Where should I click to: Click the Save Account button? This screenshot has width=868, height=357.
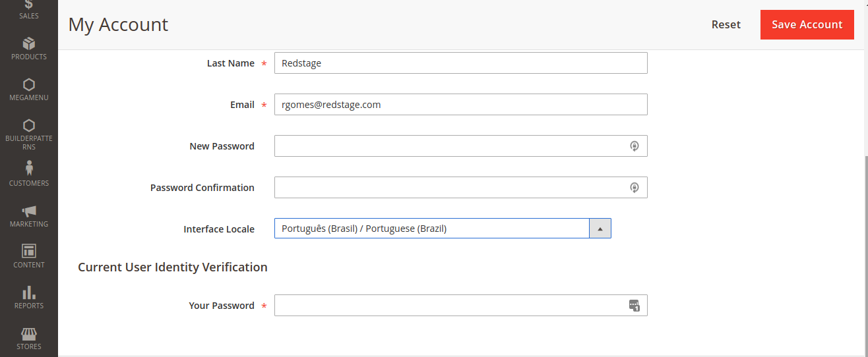click(x=807, y=24)
